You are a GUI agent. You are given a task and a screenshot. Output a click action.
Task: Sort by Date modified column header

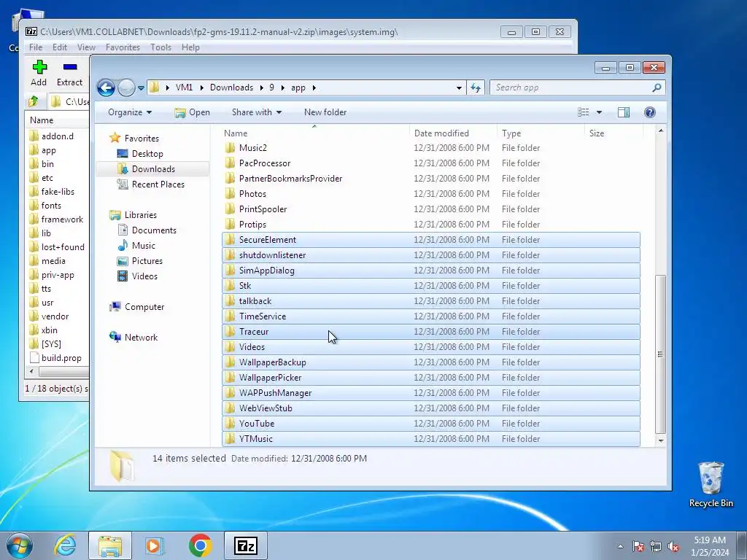(x=452, y=133)
